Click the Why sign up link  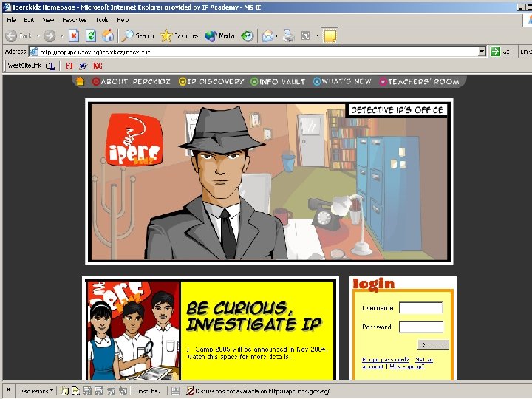point(407,366)
